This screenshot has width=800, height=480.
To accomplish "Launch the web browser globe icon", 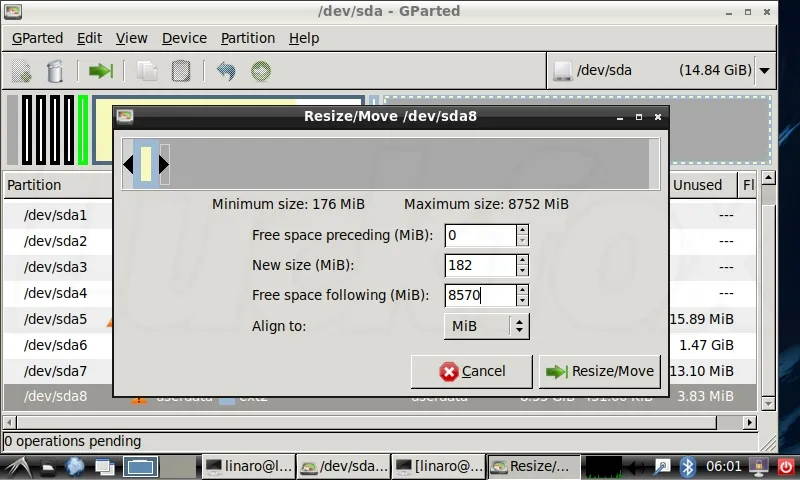I will pyautogui.click(x=75, y=466).
